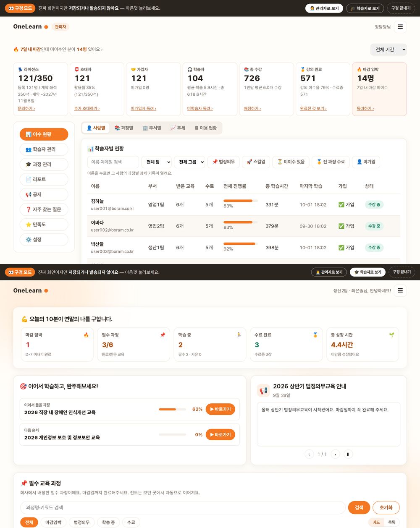Open the 전체 기간 period dropdown

coord(388,50)
